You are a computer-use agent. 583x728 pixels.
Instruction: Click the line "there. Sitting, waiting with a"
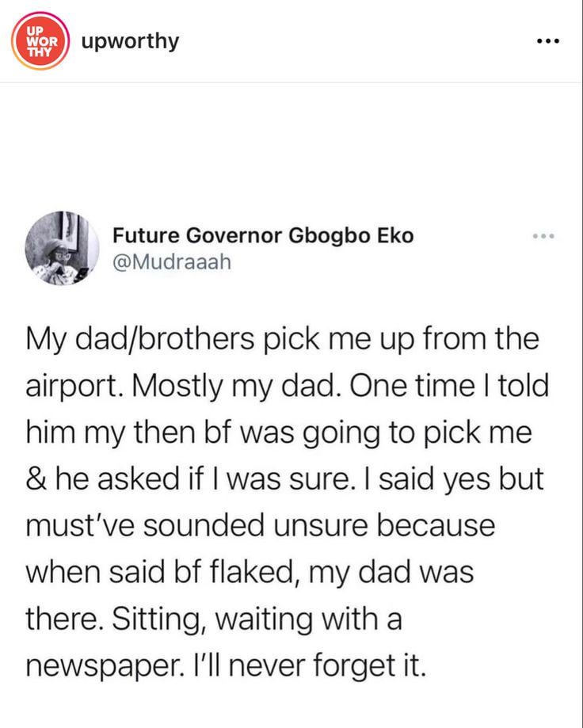(213, 618)
